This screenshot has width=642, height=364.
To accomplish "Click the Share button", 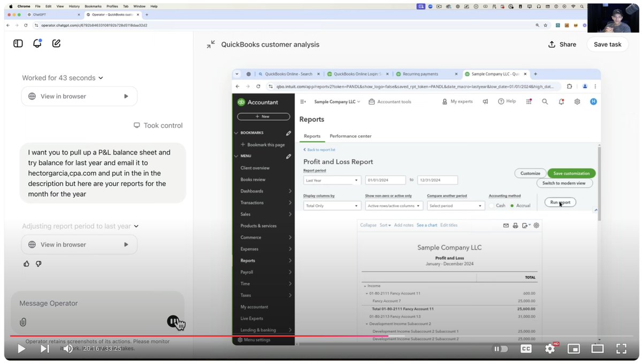I will click(x=562, y=44).
